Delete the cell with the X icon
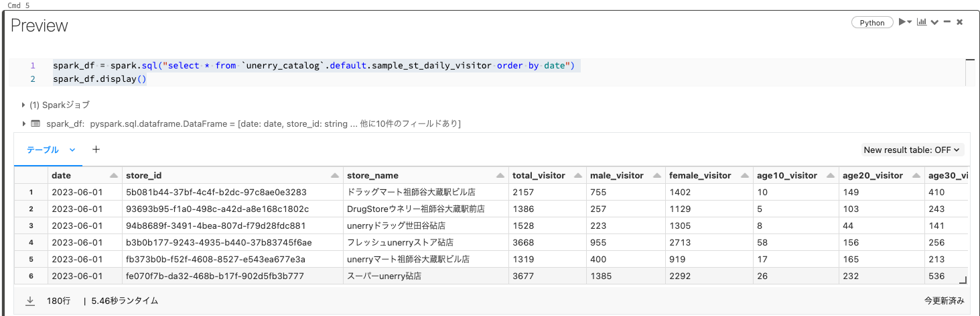Viewport: 980px width, 316px height. tap(960, 22)
